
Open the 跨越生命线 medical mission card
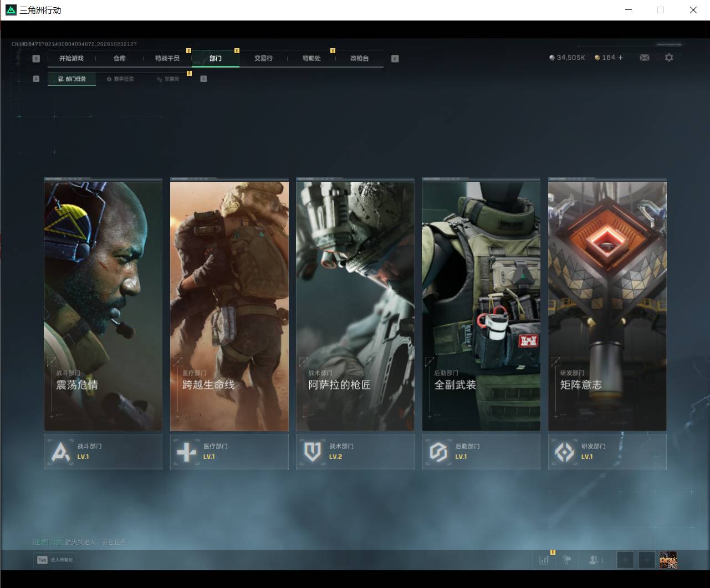(x=229, y=305)
